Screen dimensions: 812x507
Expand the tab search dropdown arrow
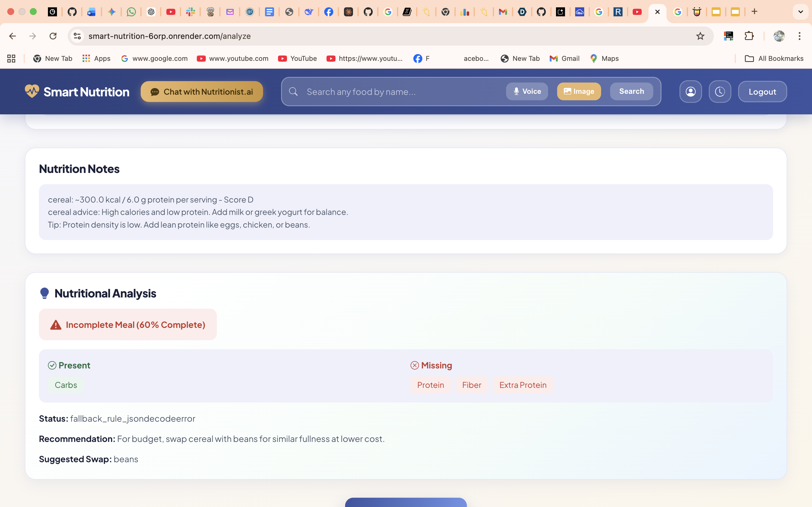(800, 12)
